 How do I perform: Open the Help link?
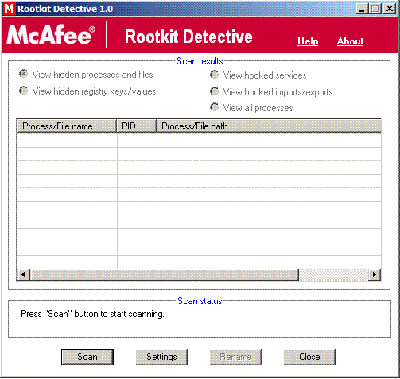(x=307, y=41)
